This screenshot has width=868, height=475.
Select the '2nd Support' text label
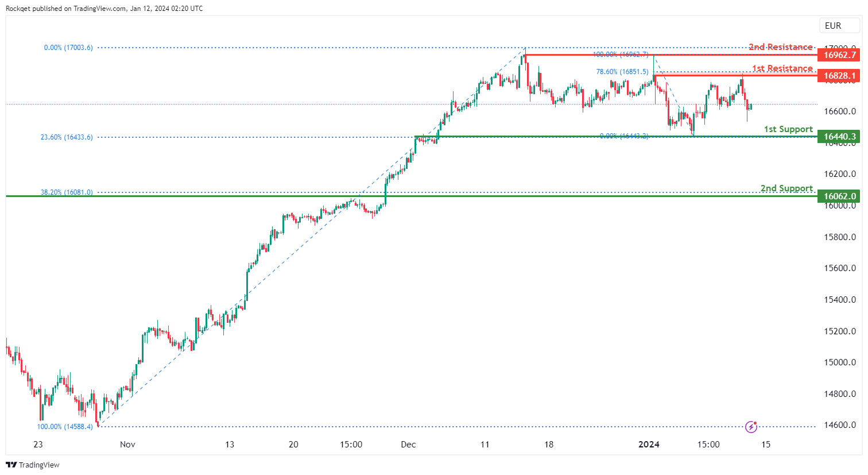coord(786,188)
